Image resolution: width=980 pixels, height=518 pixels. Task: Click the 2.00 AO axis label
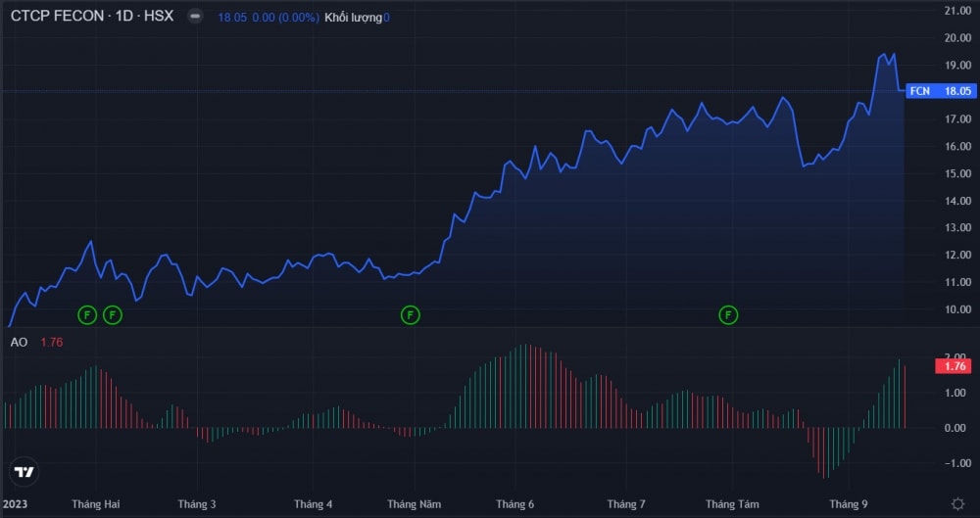coord(955,355)
